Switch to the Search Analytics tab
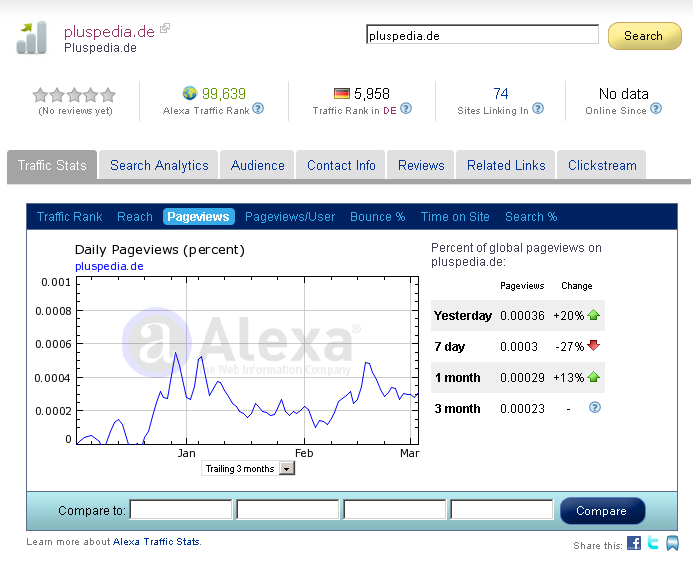Image resolution: width=693 pixels, height=566 pixels. tap(159, 165)
